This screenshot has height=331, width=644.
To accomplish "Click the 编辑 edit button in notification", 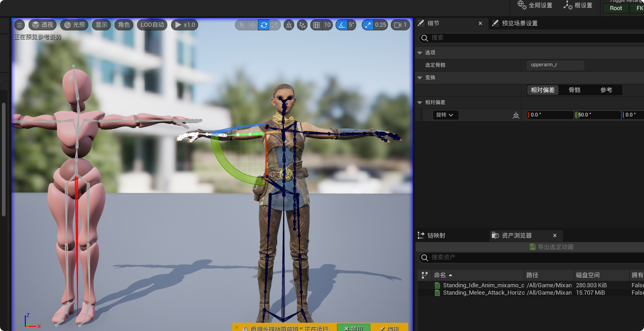I will tap(389, 328).
